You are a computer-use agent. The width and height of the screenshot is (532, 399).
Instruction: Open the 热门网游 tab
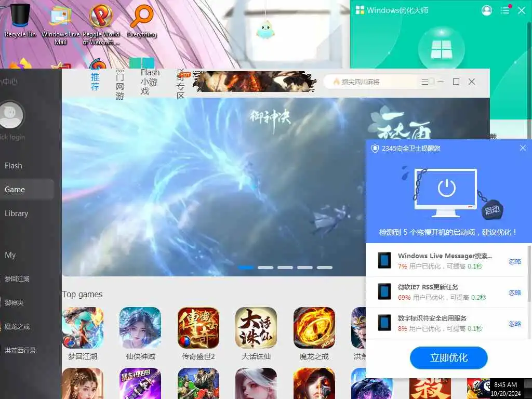tap(120, 84)
